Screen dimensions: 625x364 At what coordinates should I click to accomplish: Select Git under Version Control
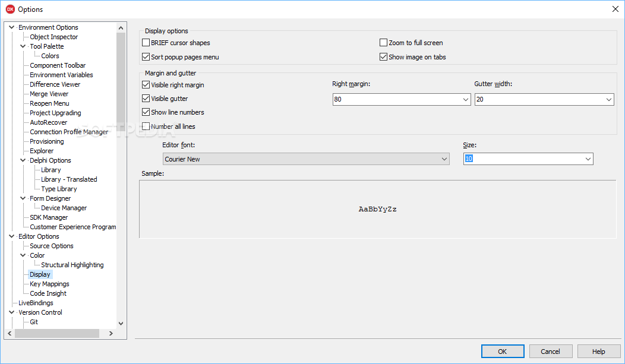click(x=34, y=322)
